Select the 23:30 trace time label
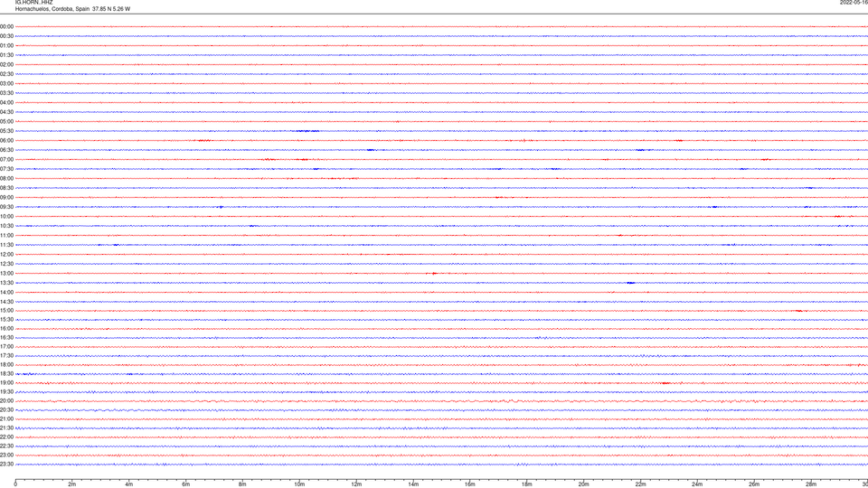 [6, 465]
